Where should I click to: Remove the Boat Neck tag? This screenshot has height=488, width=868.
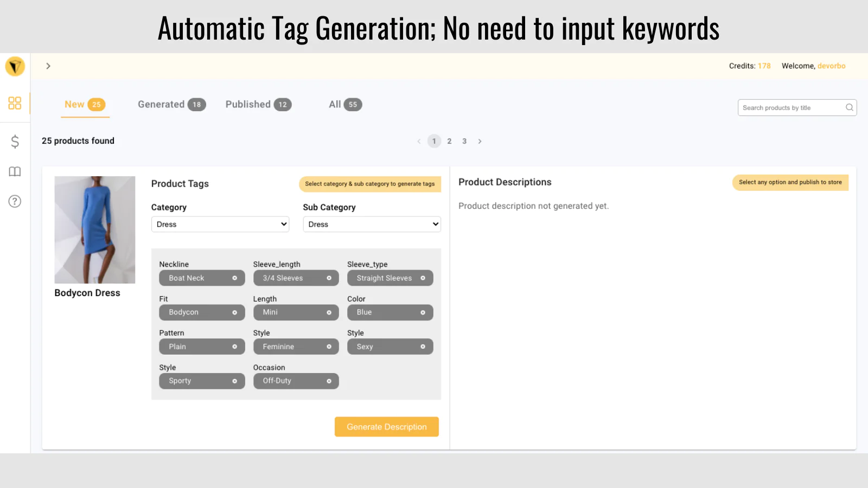coord(234,278)
